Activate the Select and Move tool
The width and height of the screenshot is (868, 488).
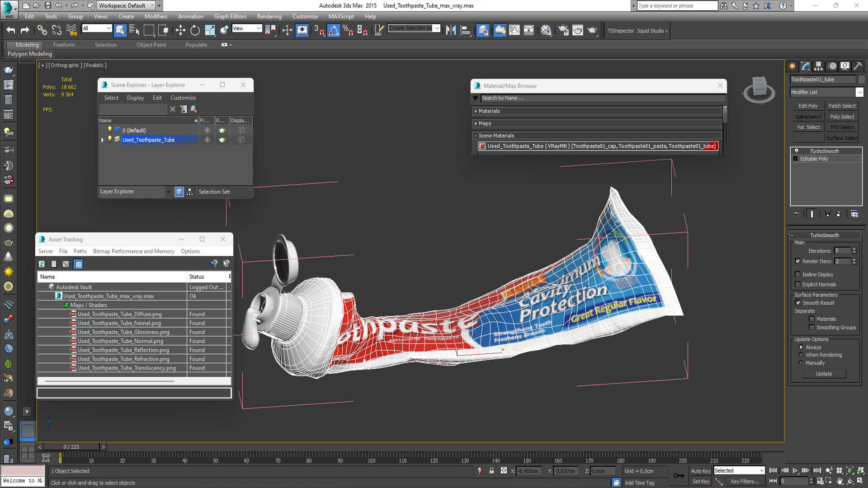click(180, 30)
